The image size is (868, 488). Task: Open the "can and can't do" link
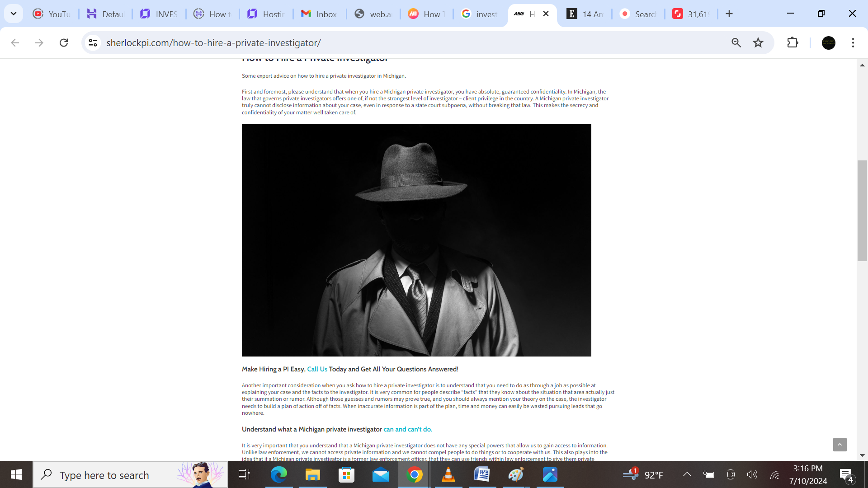(x=407, y=429)
